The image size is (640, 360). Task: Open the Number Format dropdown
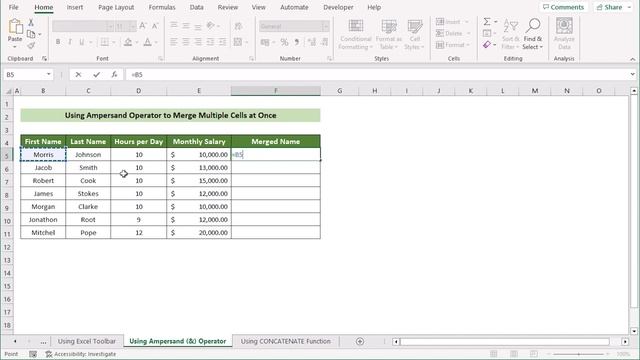click(325, 27)
